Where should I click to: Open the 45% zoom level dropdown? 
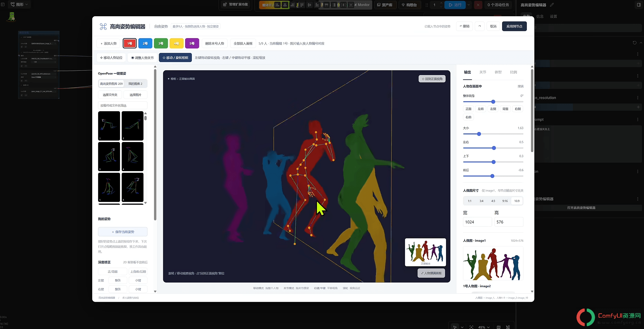coord(484,327)
